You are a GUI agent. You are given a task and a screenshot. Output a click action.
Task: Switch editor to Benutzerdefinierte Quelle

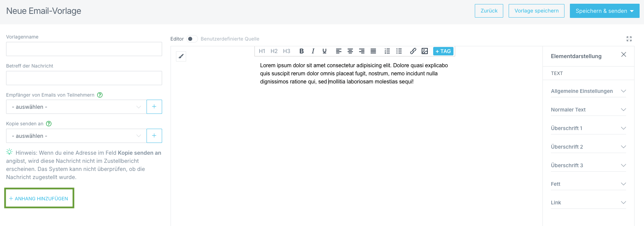pos(192,39)
